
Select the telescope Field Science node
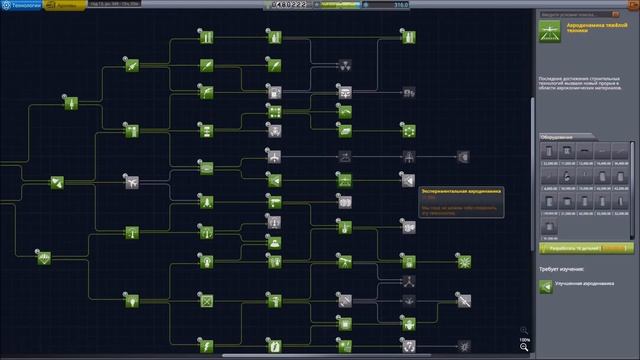345,262
